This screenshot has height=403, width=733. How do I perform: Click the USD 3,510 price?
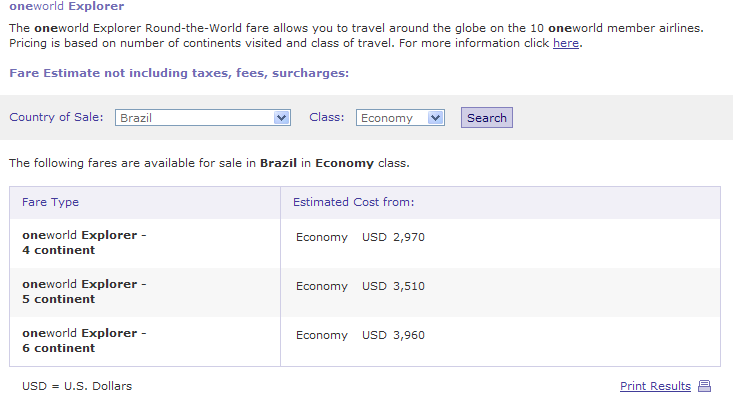393,286
